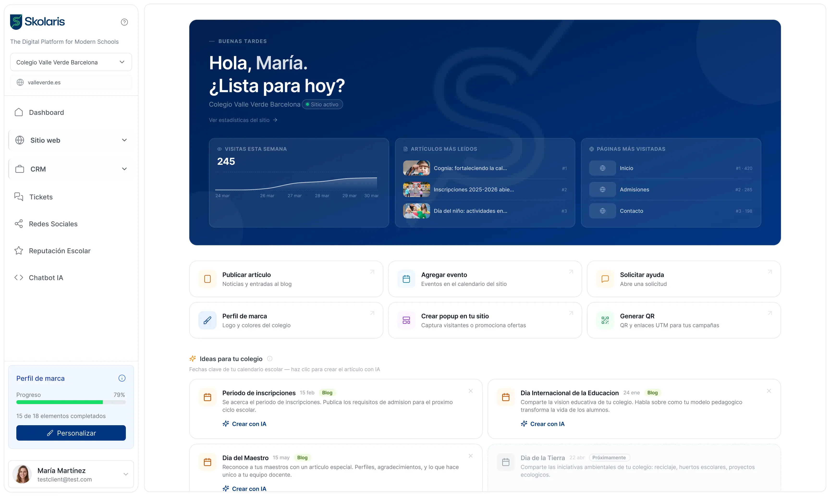
Task: Click Crear con IA under Dia Internacional de la Educacion
Action: (x=543, y=424)
